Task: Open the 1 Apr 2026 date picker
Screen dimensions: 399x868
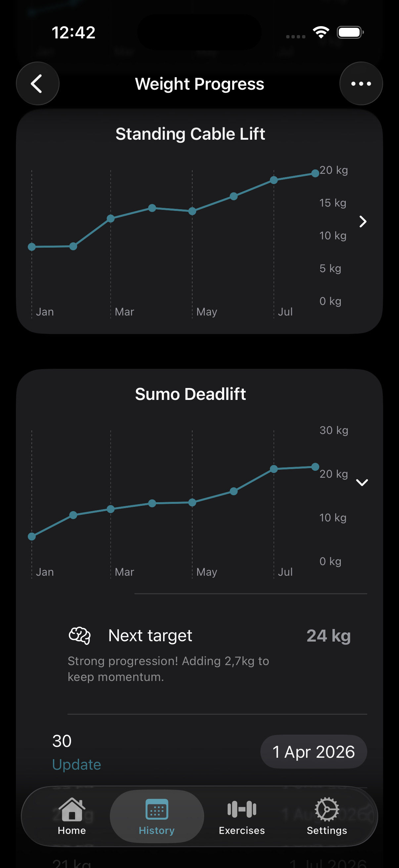Action: 313,752
